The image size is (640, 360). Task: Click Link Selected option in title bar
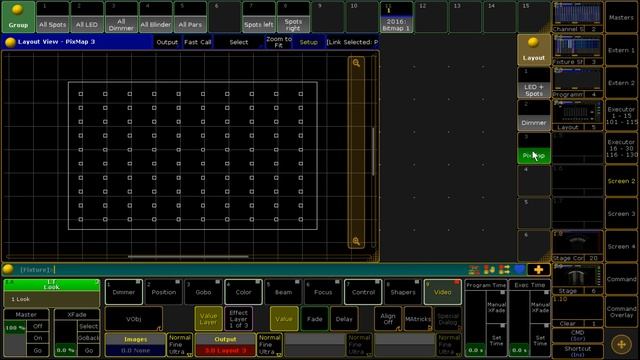(x=352, y=42)
